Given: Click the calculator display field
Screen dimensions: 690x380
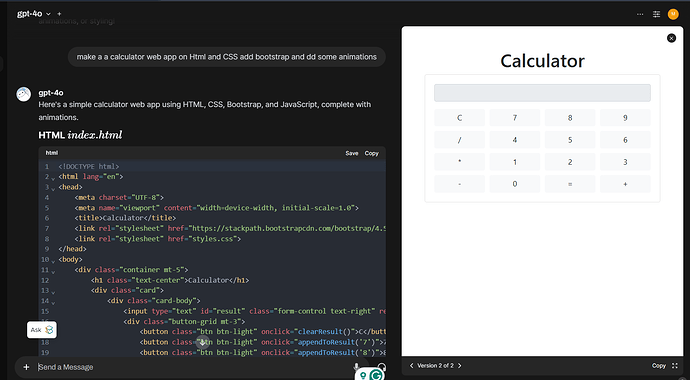Looking at the screenshot, I should [x=542, y=93].
